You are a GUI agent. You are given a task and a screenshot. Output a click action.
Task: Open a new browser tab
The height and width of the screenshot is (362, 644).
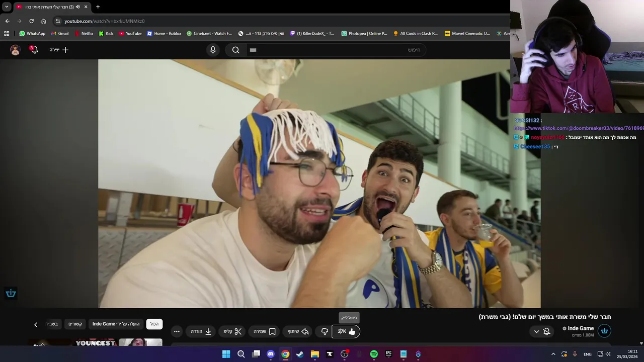[x=98, y=7]
